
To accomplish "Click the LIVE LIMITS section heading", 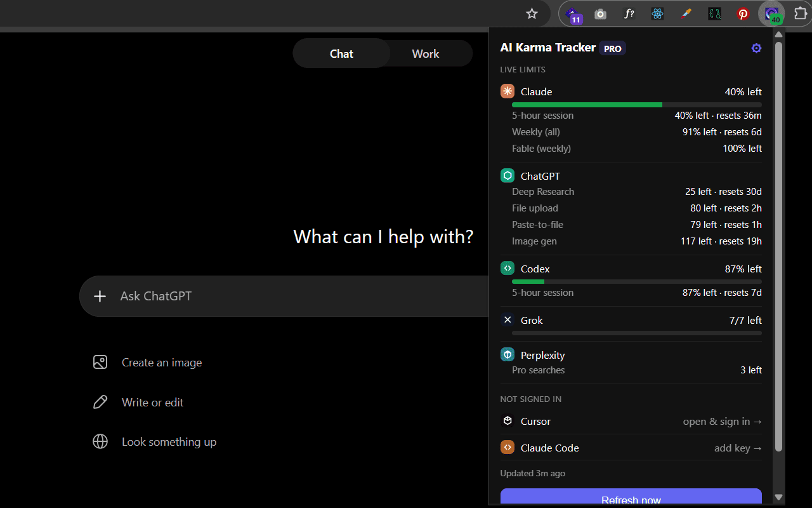I will pos(523,70).
